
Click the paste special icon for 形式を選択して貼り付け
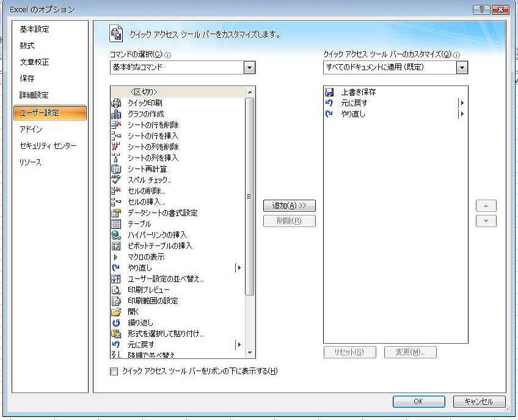coord(116,334)
